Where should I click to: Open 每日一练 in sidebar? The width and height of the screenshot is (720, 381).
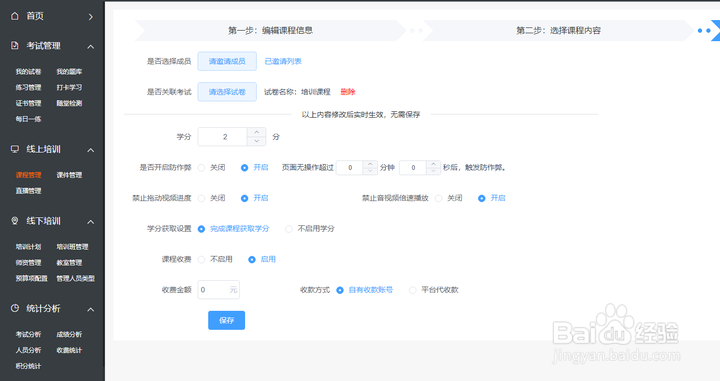point(28,119)
